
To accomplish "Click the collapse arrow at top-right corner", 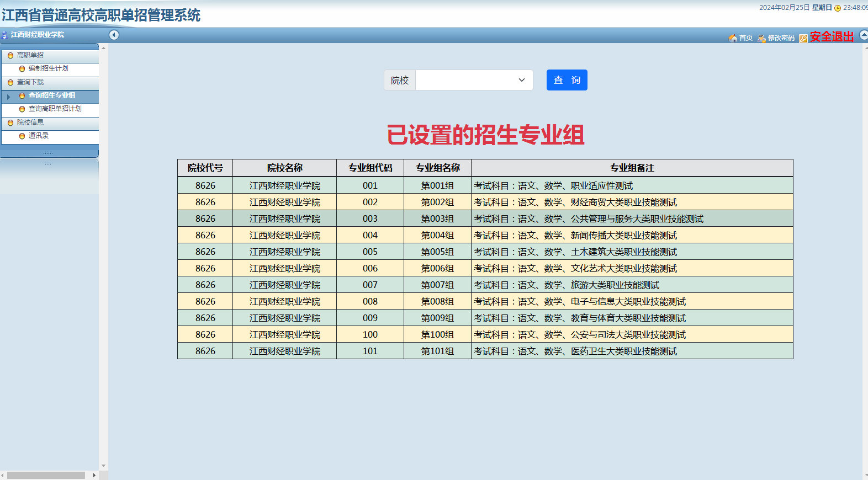I will pyautogui.click(x=864, y=35).
